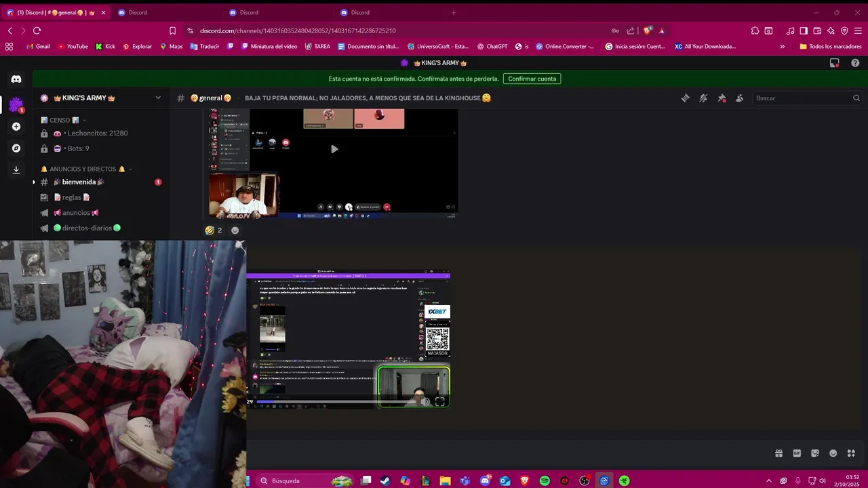Open a new browser tab
This screenshot has width=868, height=488.
pos(454,12)
